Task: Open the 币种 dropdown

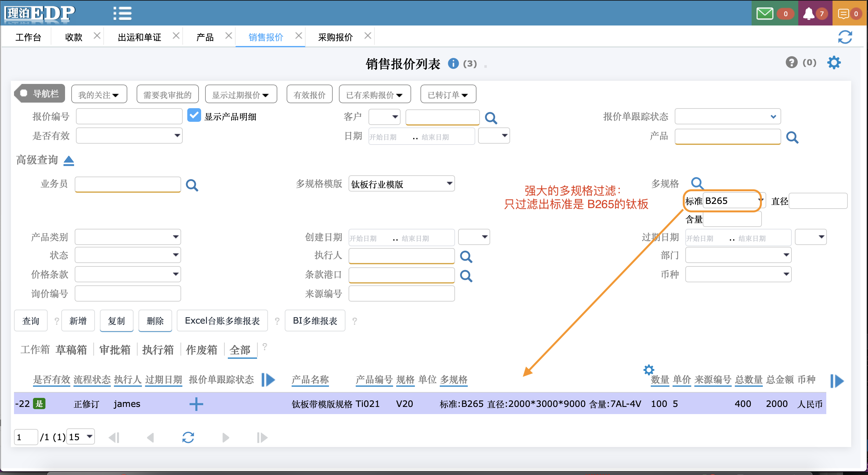Action: [x=738, y=274]
